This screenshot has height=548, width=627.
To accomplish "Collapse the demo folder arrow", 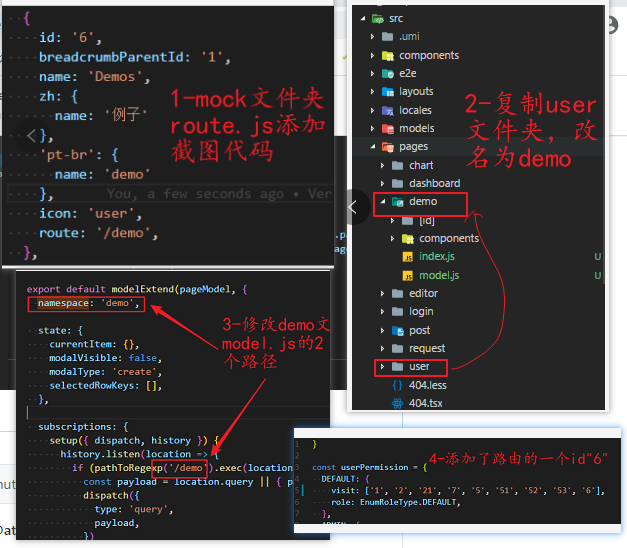I will (383, 202).
